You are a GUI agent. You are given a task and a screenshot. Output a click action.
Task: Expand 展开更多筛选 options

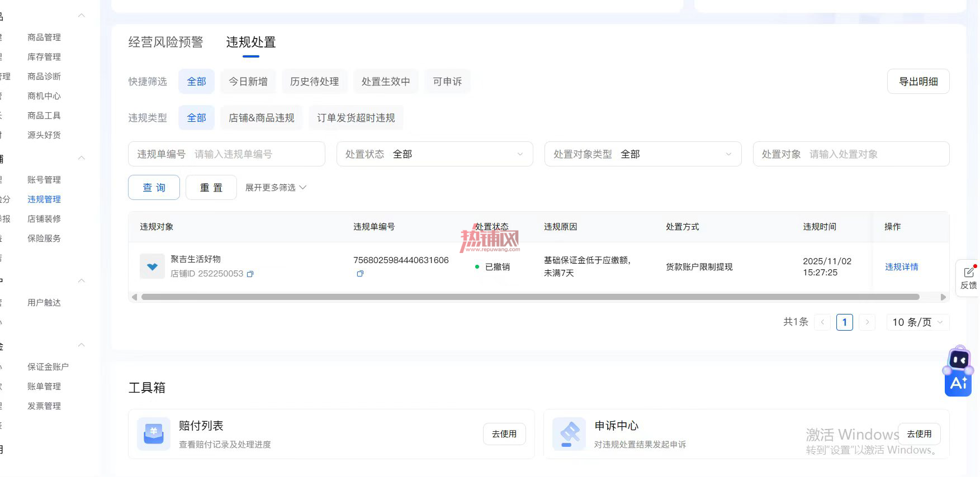pos(276,188)
